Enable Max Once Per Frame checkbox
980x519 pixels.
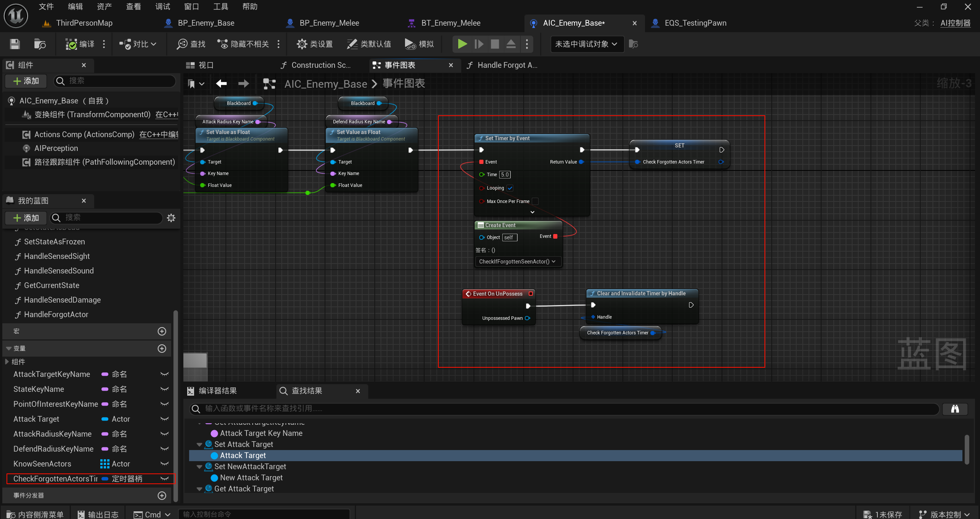[535, 201]
